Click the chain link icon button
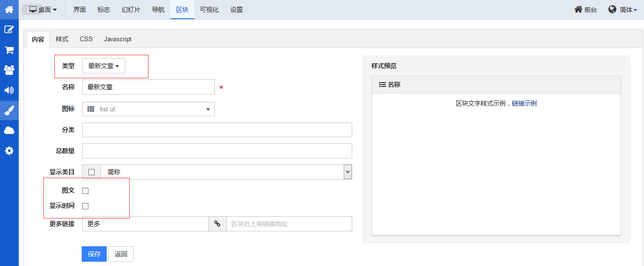The width and height of the screenshot is (644, 266). coord(217,224)
